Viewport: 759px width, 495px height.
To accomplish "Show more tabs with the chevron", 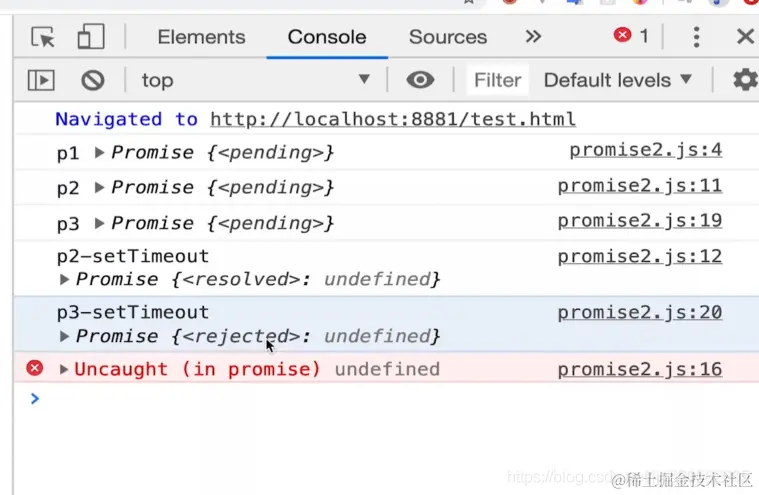I will click(x=533, y=37).
